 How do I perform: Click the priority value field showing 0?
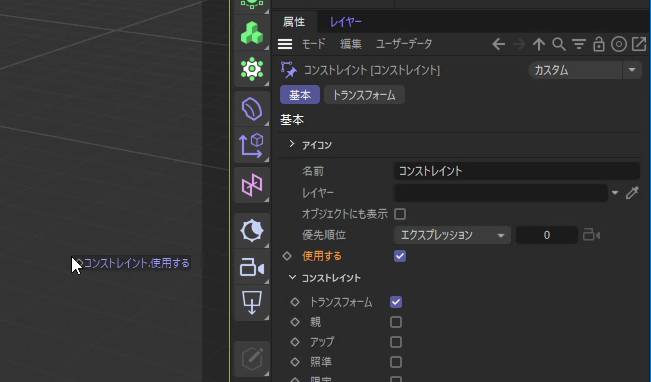546,235
